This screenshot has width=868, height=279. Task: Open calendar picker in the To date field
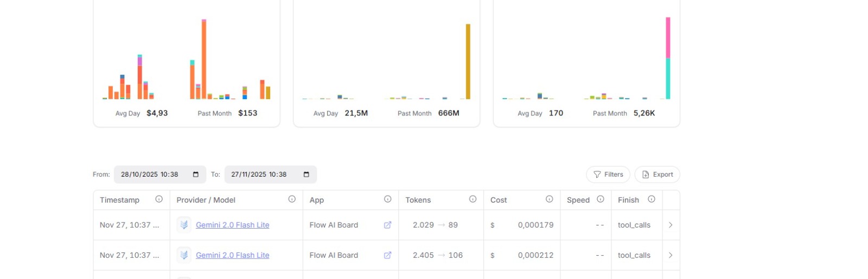[x=307, y=174]
